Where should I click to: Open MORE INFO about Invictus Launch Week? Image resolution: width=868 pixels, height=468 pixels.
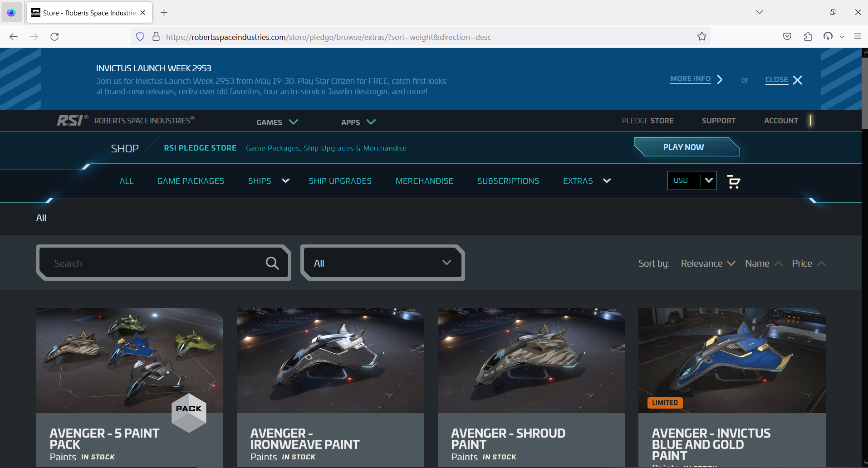click(690, 78)
